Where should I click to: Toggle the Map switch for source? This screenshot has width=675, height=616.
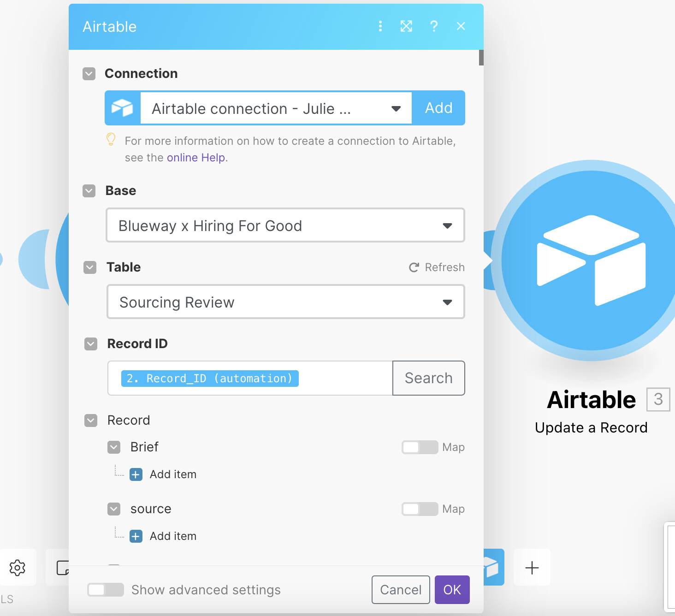(420, 509)
